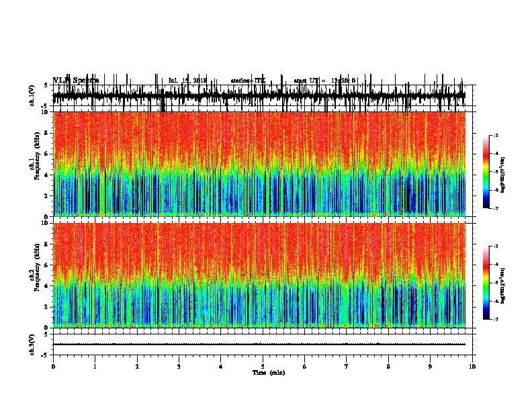Image resolution: width=532 pixels, height=411 pixels.
Task: Click time axis tick label '2'
Action: tap(137, 367)
